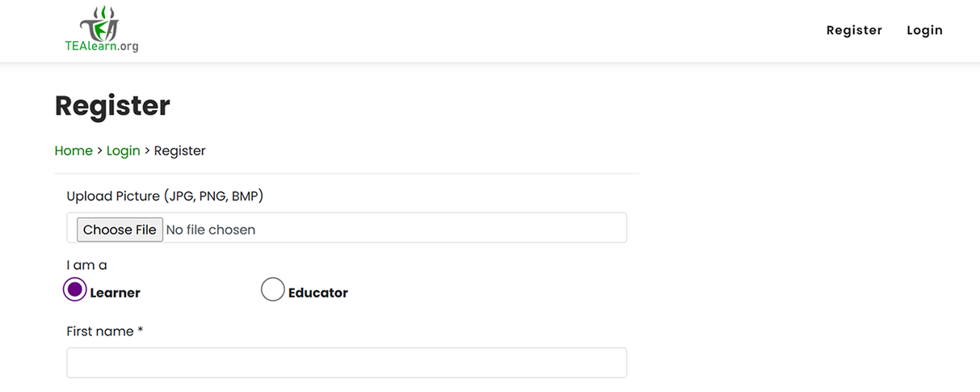
Task: Click the steam swirls above the teacup logo
Action: click(x=104, y=11)
